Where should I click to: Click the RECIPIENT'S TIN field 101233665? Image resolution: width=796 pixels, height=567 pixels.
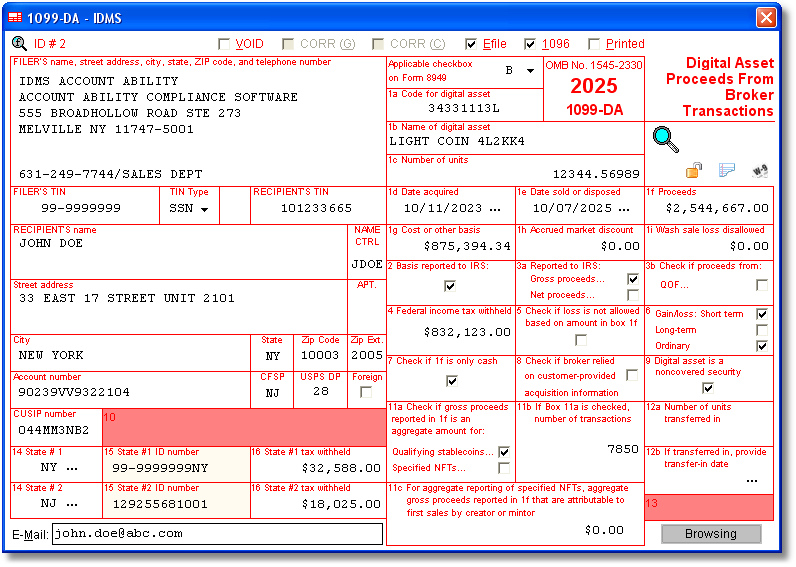click(317, 208)
